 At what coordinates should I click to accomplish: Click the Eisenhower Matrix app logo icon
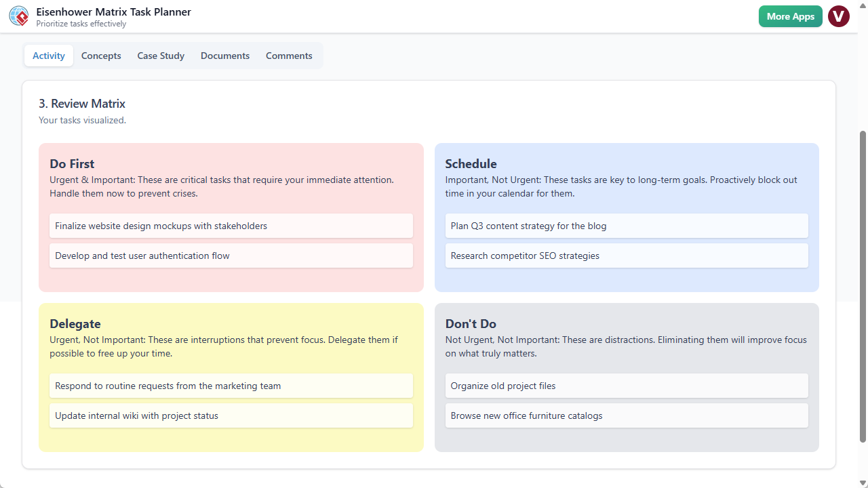click(x=18, y=15)
